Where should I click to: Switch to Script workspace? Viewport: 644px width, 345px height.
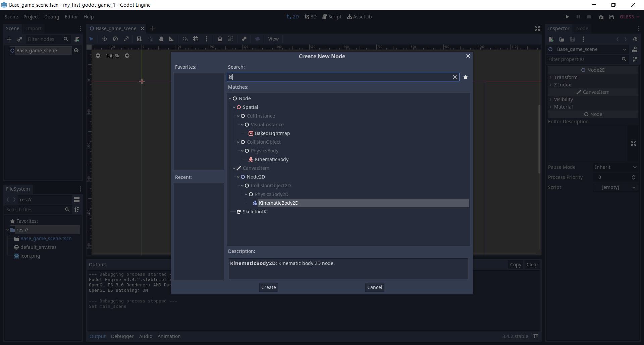click(x=332, y=17)
